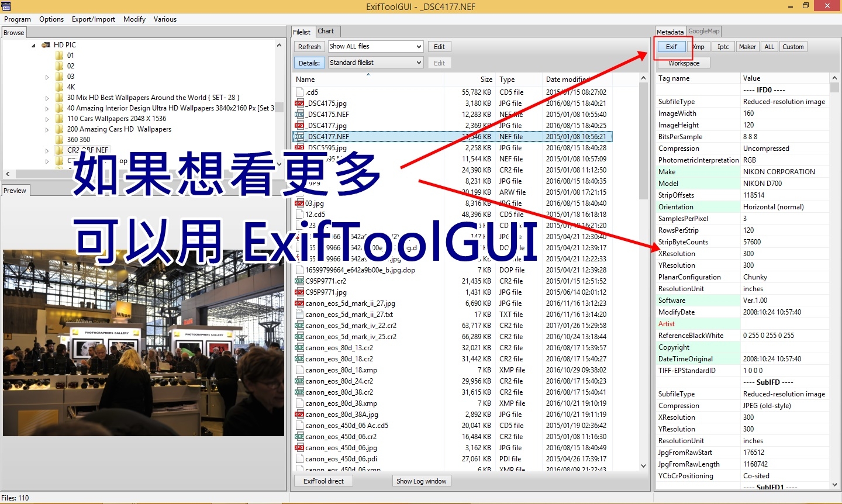This screenshot has height=504, width=842.
Task: Open the Standard filelist dropdown
Action: 375,63
